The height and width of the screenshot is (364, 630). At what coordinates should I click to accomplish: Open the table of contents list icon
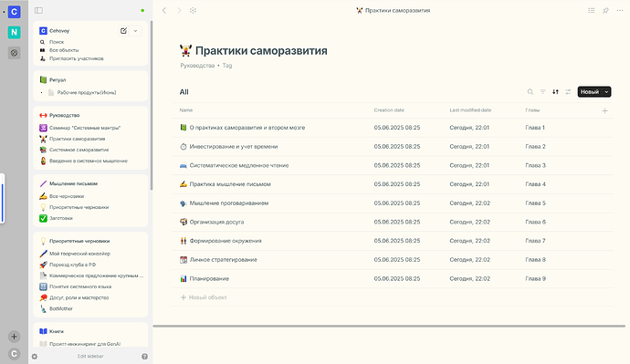point(592,10)
